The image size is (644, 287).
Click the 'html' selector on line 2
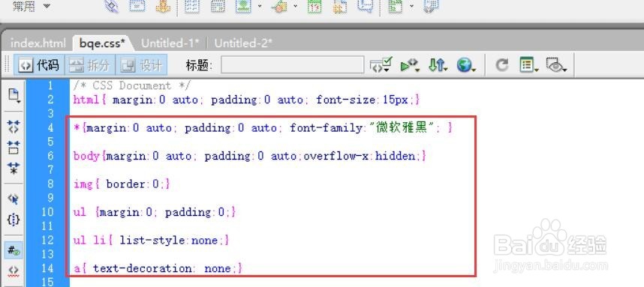(x=86, y=100)
